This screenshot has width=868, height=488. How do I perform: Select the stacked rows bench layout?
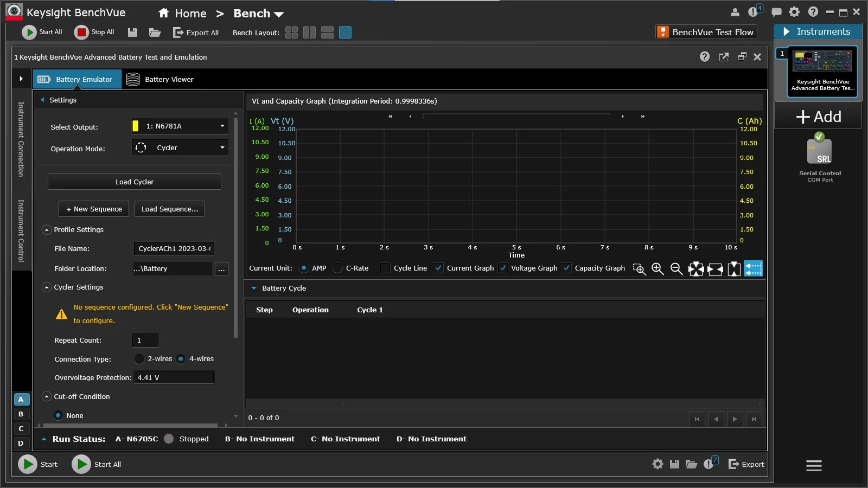click(x=327, y=33)
